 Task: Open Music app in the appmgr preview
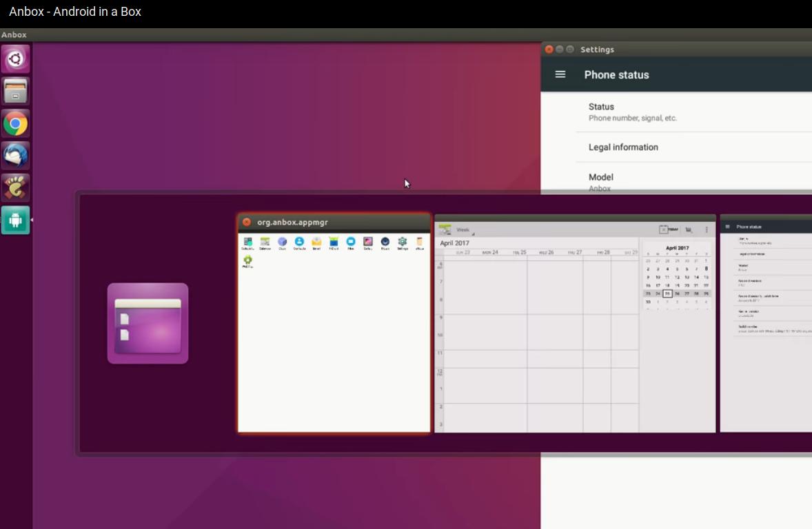point(385,243)
